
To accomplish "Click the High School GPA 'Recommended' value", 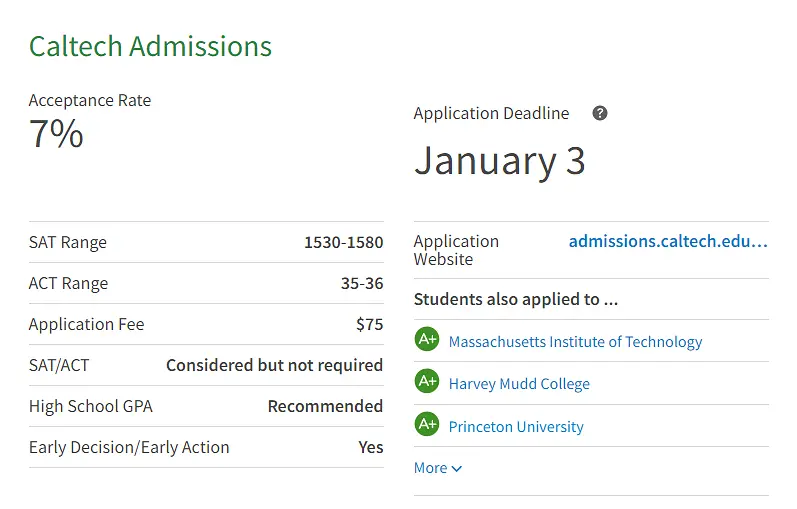I will point(325,406).
